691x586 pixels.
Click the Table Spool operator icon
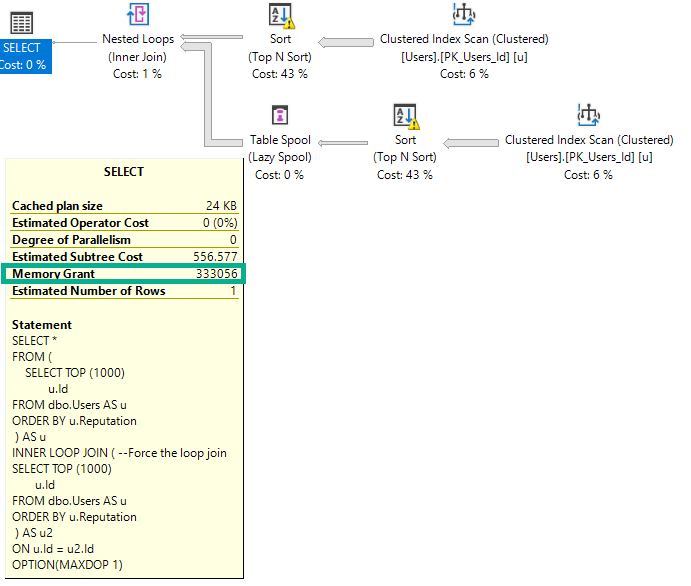coord(280,115)
